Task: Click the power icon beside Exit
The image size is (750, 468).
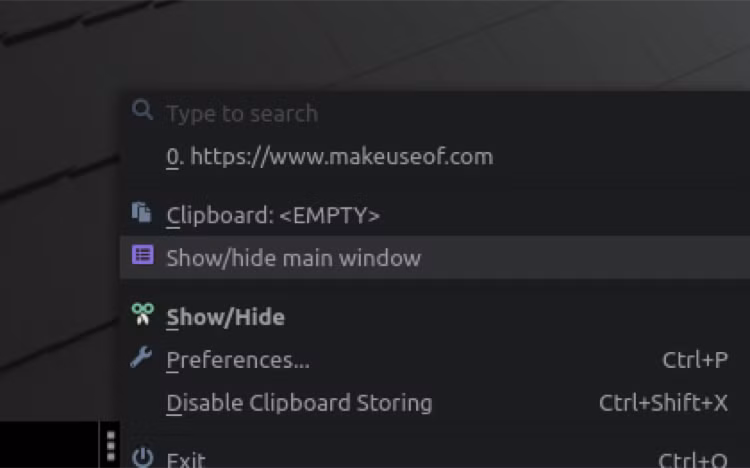Action: coord(143,458)
